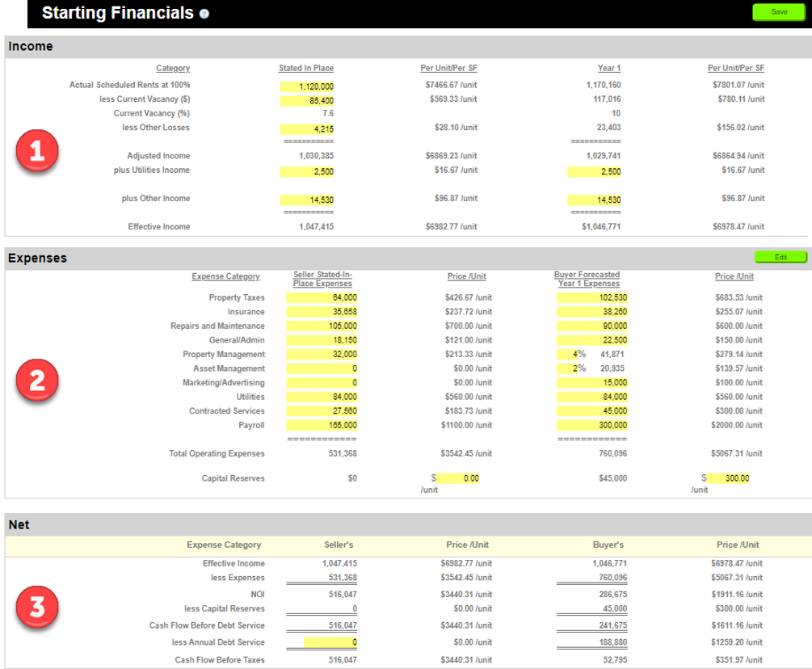Click stated-in-place plus Other Income field
The height and width of the screenshot is (669, 812).
coord(308,200)
